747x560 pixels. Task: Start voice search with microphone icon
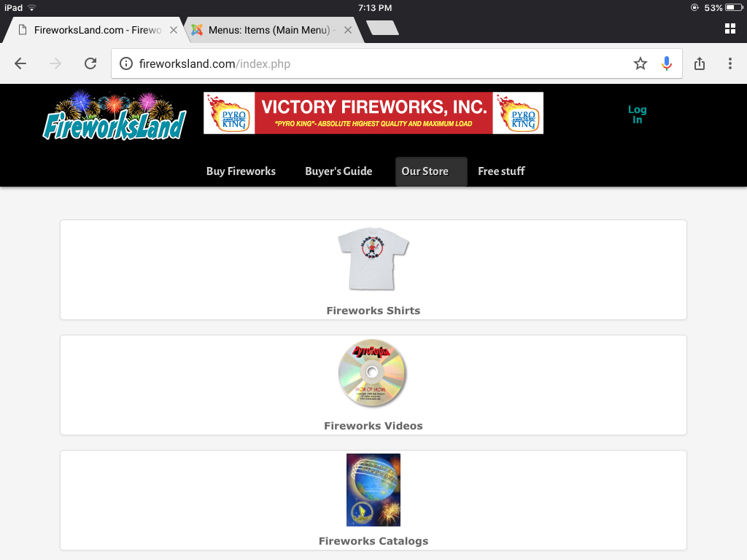point(667,63)
